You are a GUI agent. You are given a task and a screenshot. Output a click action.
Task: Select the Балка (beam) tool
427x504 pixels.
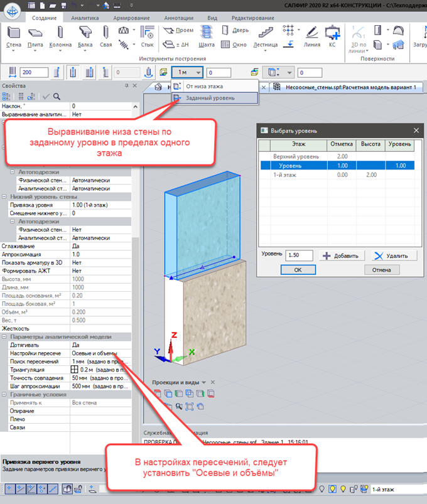85,38
